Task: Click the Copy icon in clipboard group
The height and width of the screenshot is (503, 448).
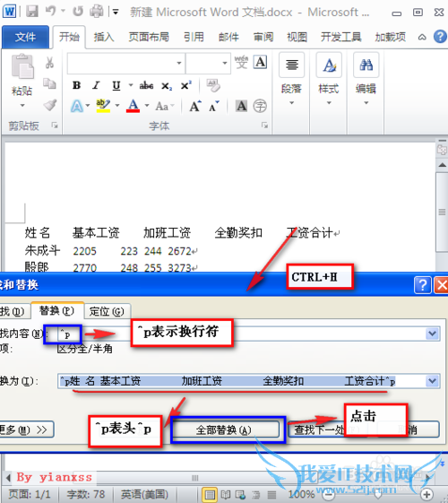Action: (49, 83)
